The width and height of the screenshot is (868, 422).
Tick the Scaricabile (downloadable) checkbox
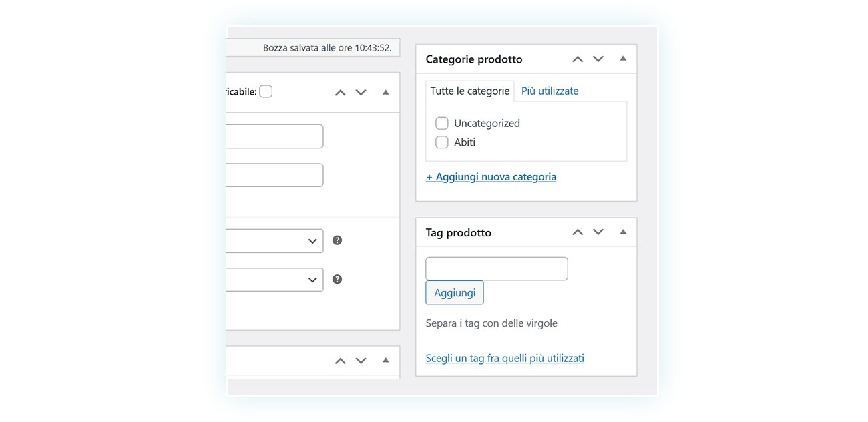click(266, 91)
